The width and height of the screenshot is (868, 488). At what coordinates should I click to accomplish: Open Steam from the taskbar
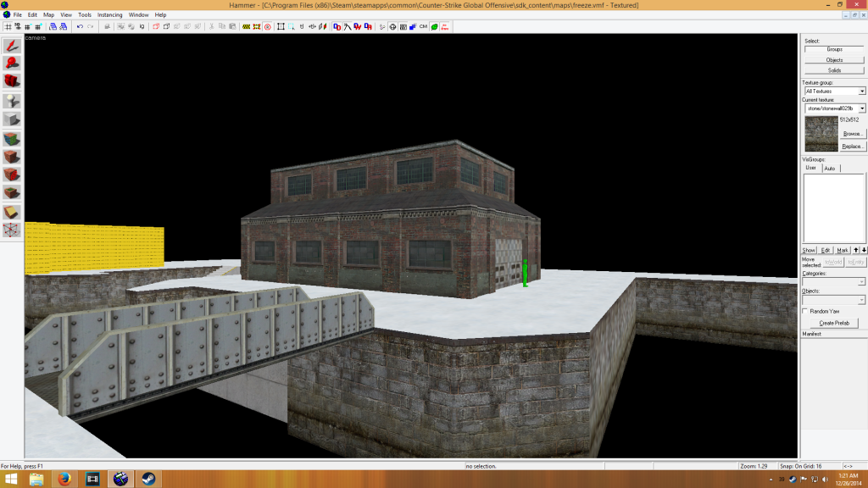coord(147,479)
